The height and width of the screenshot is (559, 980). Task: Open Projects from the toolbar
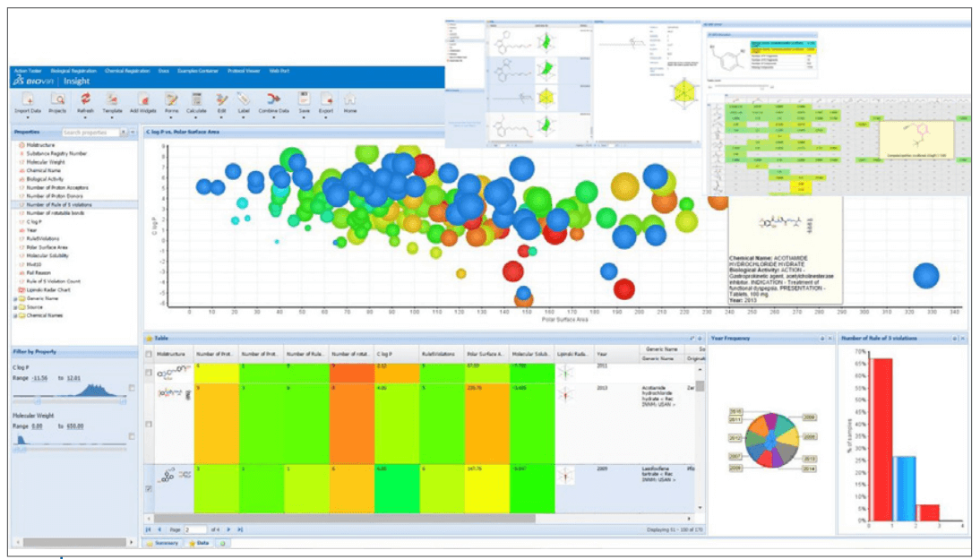[57, 99]
